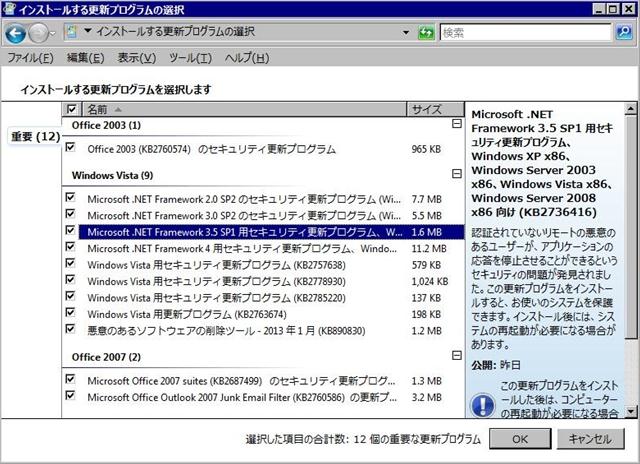Click the Office 2007 (2) group header

click(106, 357)
